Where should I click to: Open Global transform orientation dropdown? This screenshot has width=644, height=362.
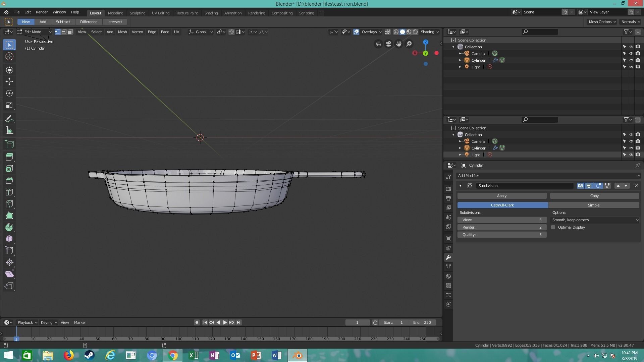pyautogui.click(x=201, y=32)
